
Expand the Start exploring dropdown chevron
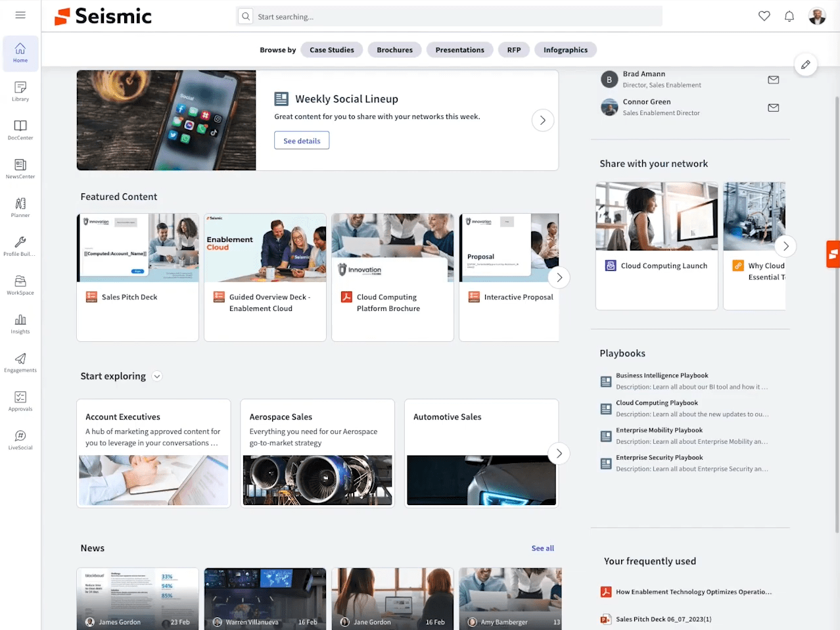(x=157, y=376)
